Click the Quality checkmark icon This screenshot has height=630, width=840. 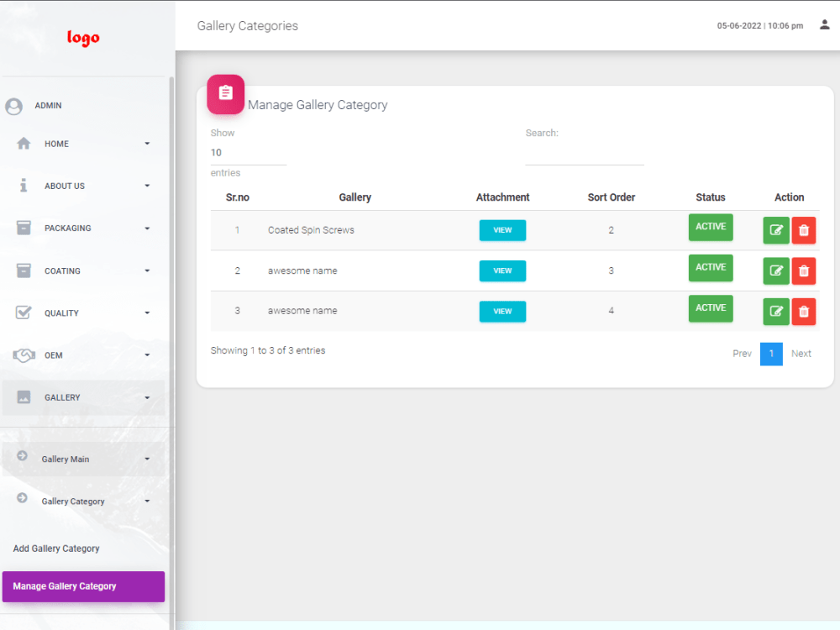[24, 312]
